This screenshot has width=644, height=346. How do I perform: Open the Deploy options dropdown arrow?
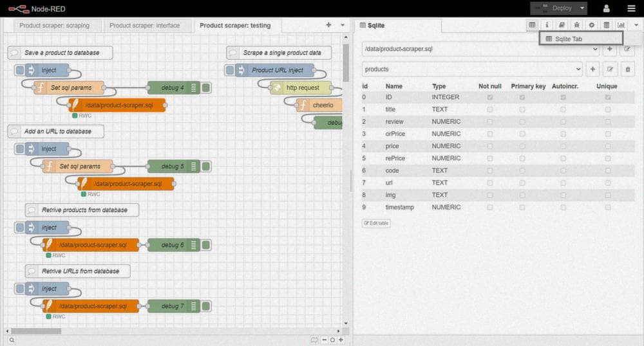click(582, 8)
